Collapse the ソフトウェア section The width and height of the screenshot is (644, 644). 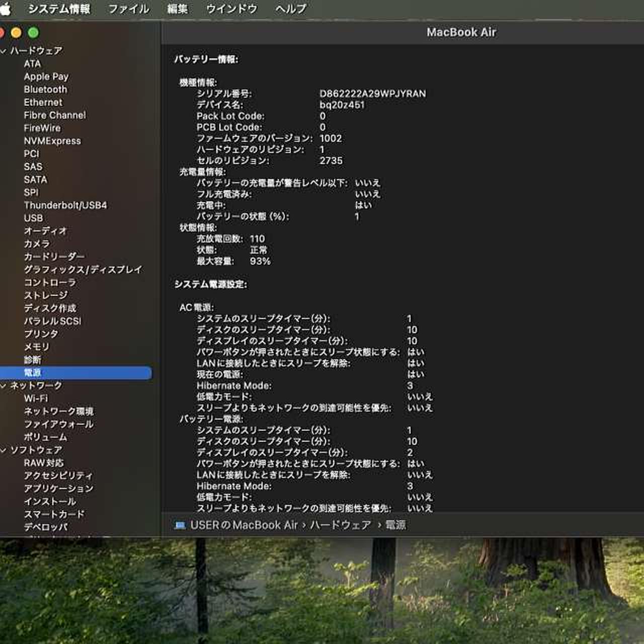pyautogui.click(x=4, y=450)
